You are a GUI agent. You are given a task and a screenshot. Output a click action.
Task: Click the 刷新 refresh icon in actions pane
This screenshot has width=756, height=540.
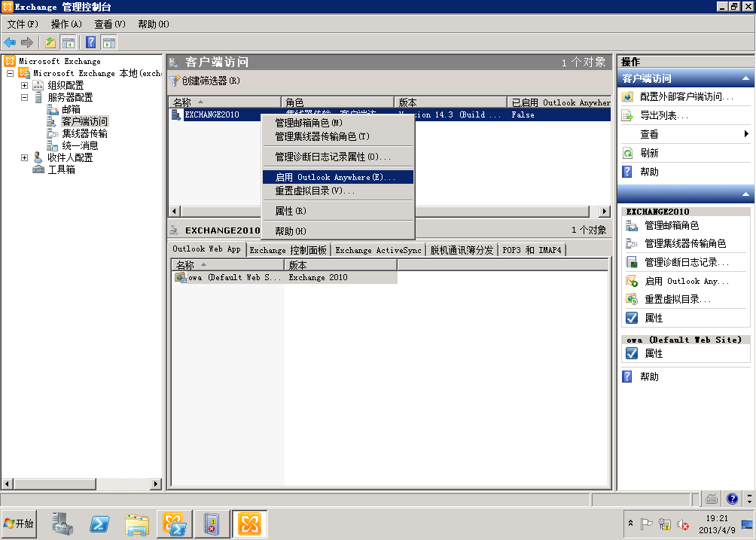(x=627, y=154)
